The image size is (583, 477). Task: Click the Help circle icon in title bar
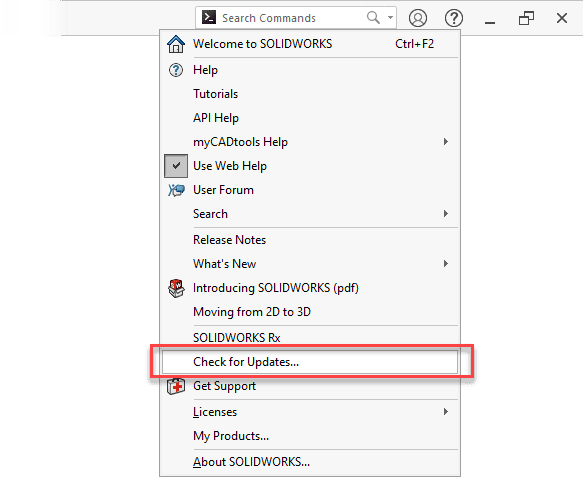click(454, 18)
